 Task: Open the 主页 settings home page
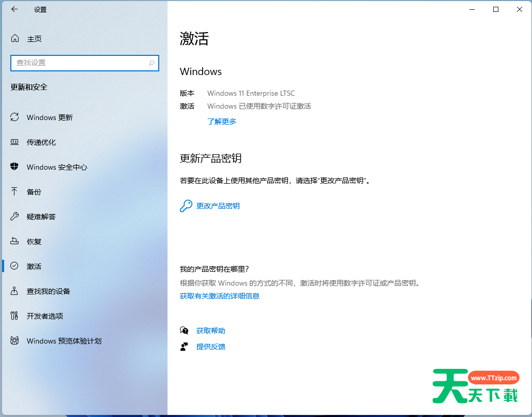[x=34, y=39]
